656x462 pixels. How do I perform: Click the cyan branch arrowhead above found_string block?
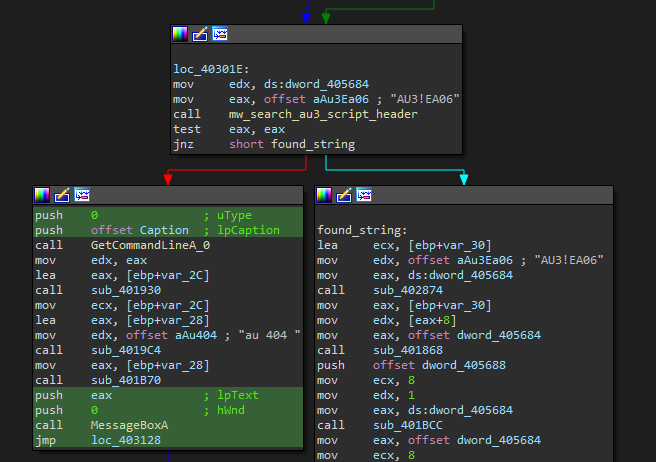click(463, 179)
